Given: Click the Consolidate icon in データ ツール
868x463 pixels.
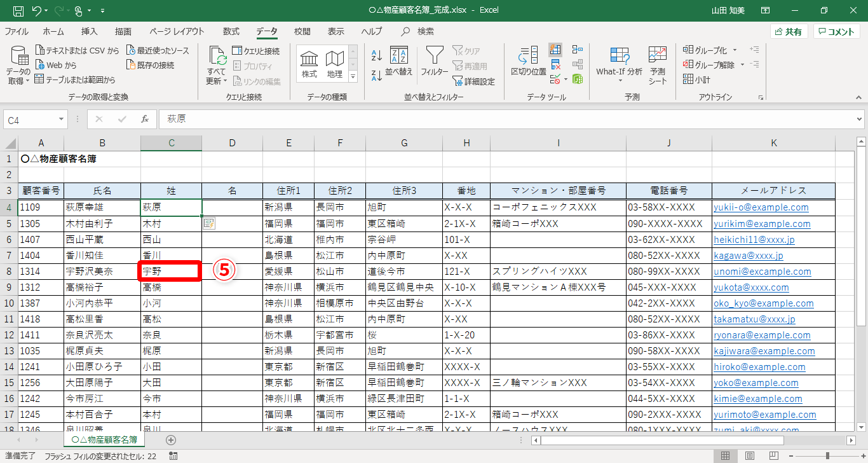Looking at the screenshot, I should coord(578,50).
